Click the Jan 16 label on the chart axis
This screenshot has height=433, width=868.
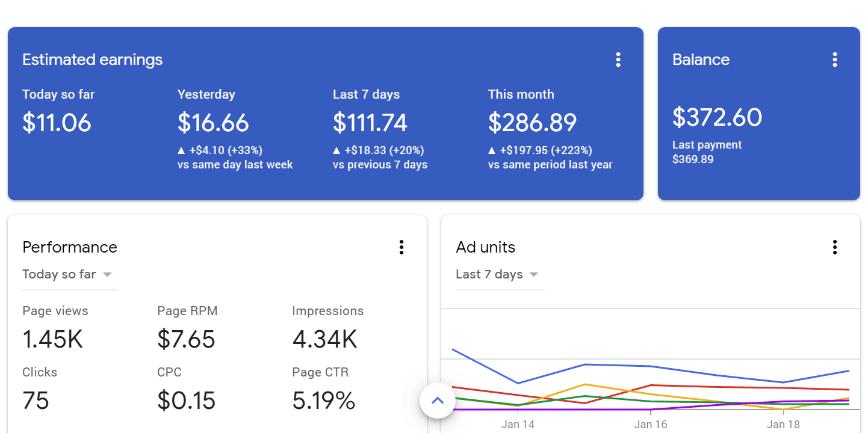(651, 424)
